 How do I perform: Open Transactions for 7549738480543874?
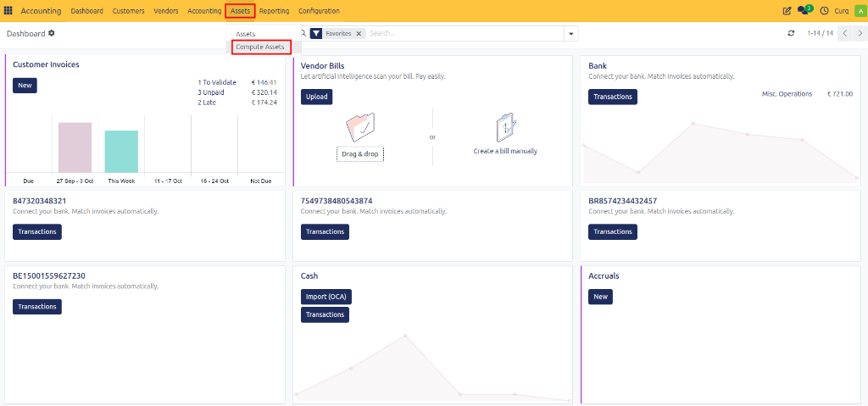pos(325,231)
